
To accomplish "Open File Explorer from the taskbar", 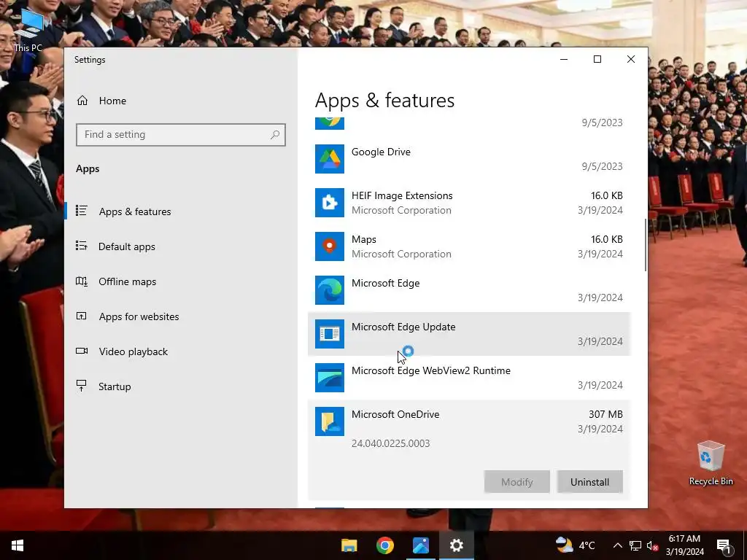I will [349, 545].
